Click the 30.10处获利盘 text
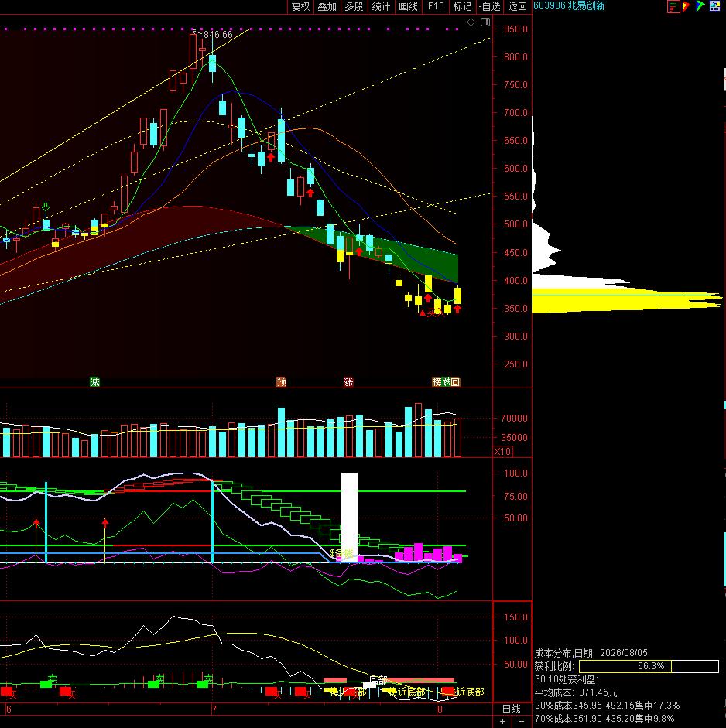Image resolution: width=726 pixels, height=728 pixels. (567, 679)
